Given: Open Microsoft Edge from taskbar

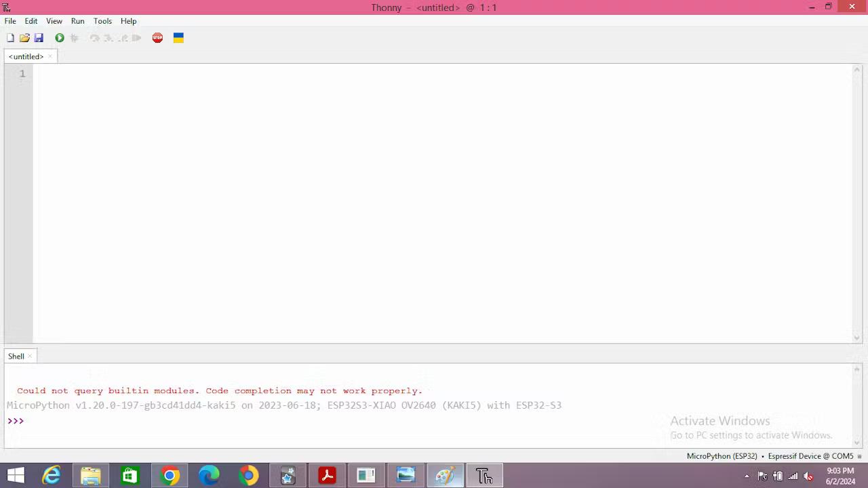Looking at the screenshot, I should click(x=209, y=476).
